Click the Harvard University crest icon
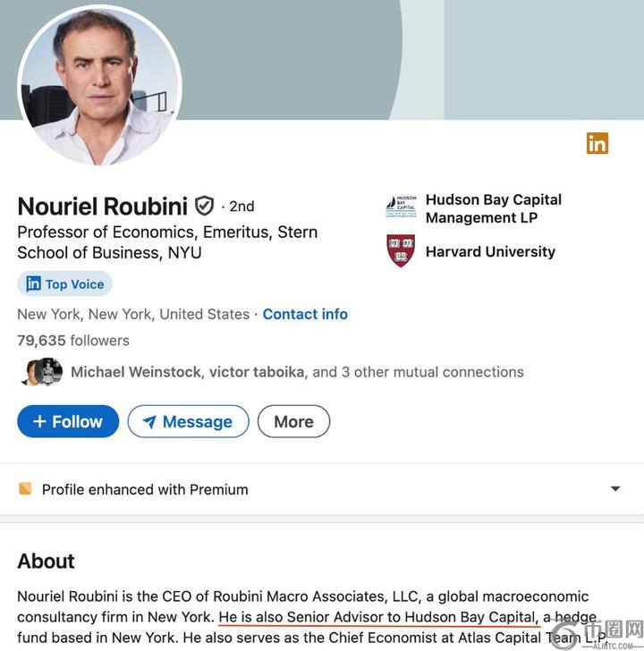Image resolution: width=644 pixels, height=651 pixels. [x=401, y=251]
